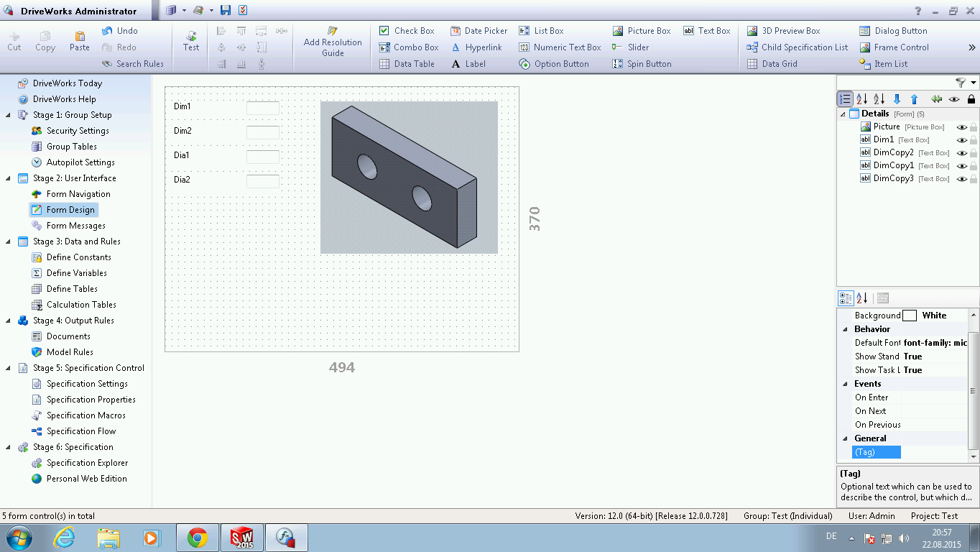The image size is (980, 552).
Task: Insert a Data Grid control
Action: (x=772, y=64)
